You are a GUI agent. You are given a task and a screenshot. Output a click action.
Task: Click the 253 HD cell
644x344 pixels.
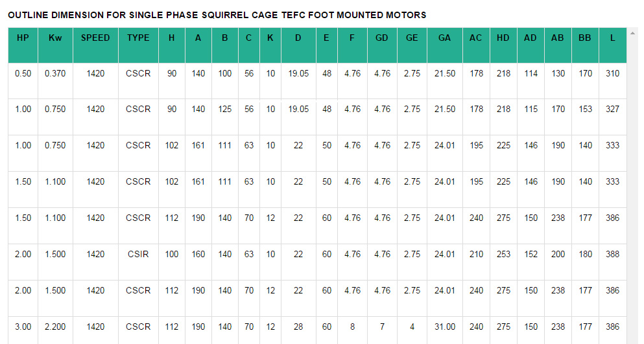(x=503, y=255)
